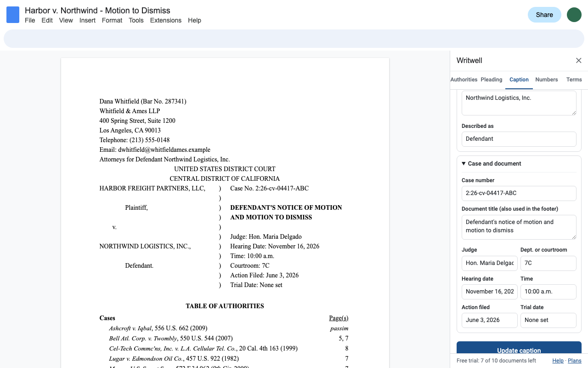Switch to the Authorities tab
This screenshot has width=588, height=368.
click(x=464, y=80)
